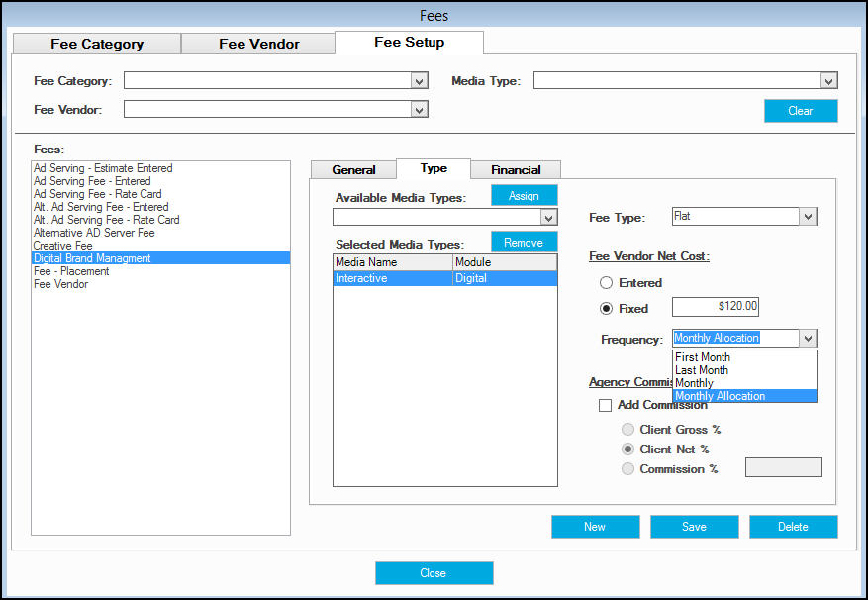Open the General sub-tab

(353, 170)
